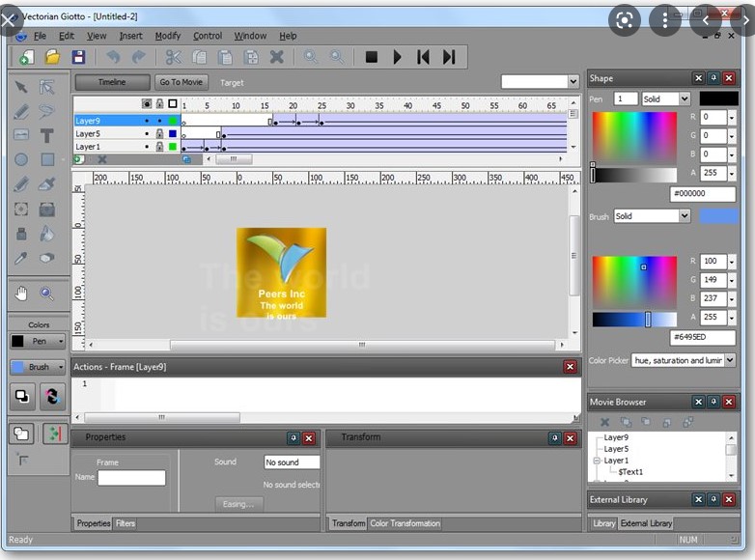Unlock Layer1 with its padlock

[159, 147]
